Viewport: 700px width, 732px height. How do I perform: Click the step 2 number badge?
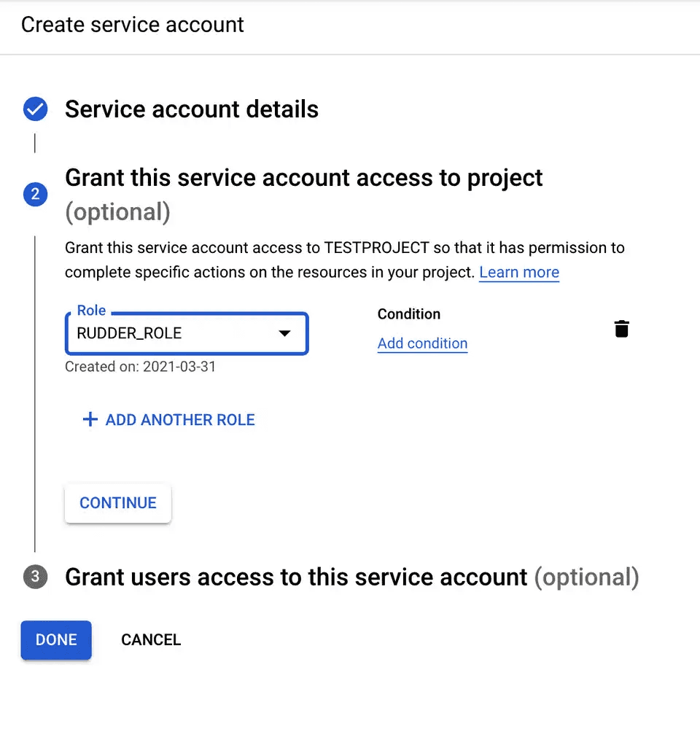35,195
